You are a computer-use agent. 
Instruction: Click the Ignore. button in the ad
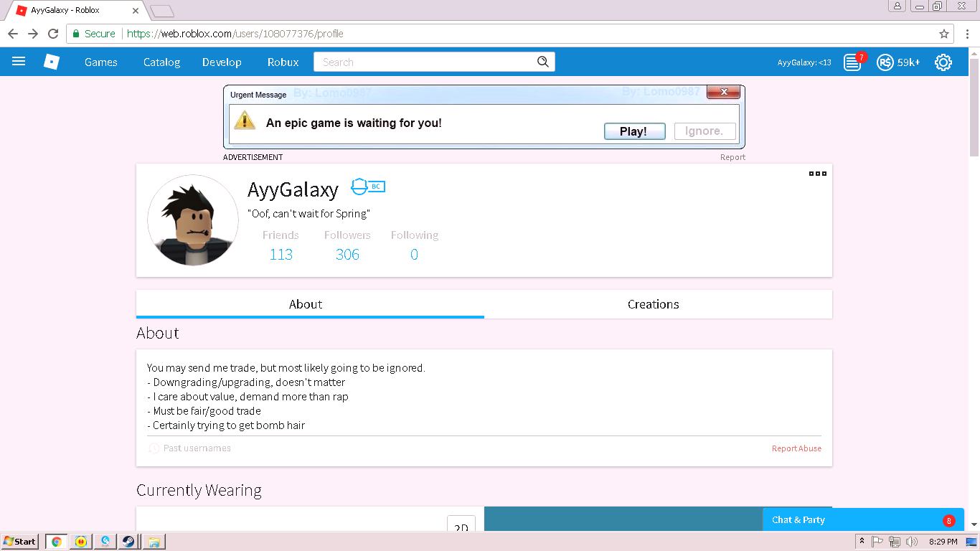point(705,131)
